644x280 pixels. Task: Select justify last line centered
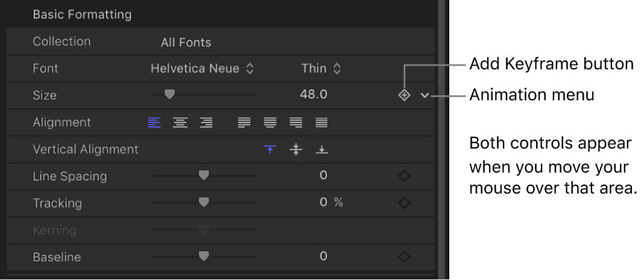click(x=270, y=122)
